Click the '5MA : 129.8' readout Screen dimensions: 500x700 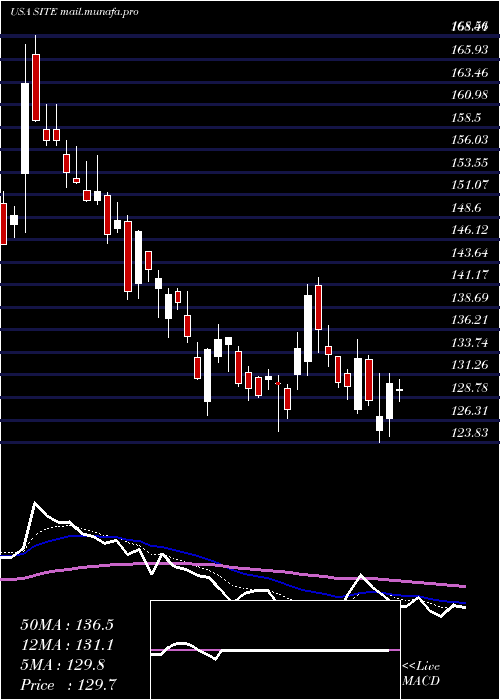[x=62, y=665]
